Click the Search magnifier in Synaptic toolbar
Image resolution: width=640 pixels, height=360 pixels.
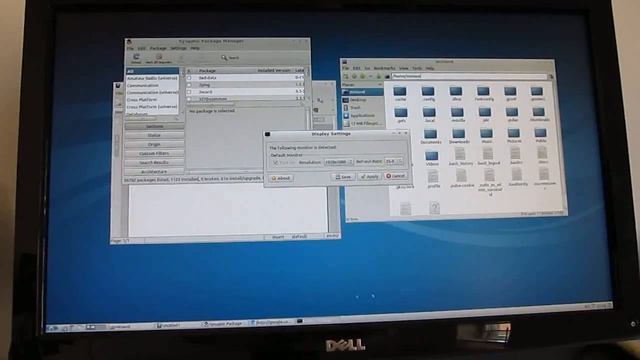[x=224, y=58]
